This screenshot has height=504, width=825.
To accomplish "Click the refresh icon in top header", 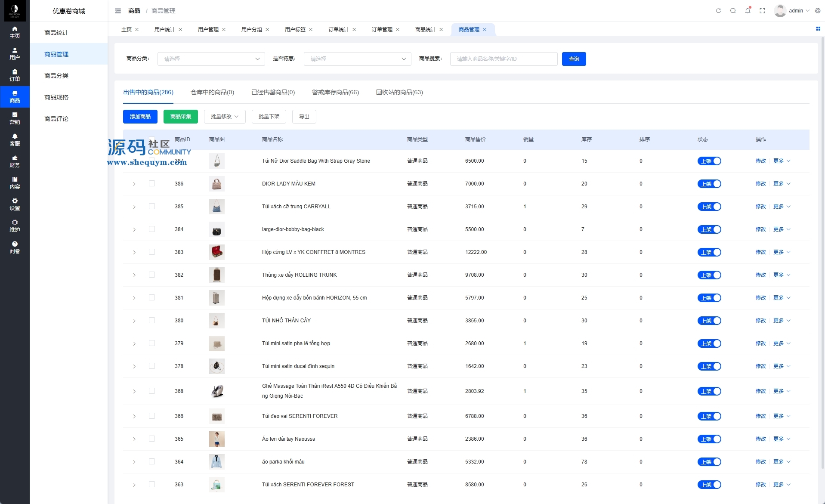I will coord(718,11).
